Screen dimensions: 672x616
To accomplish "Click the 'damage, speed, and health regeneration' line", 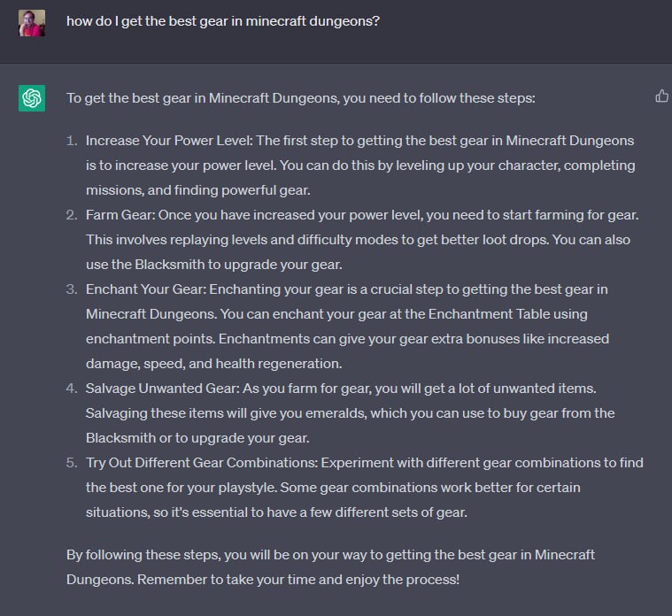I will (214, 364).
